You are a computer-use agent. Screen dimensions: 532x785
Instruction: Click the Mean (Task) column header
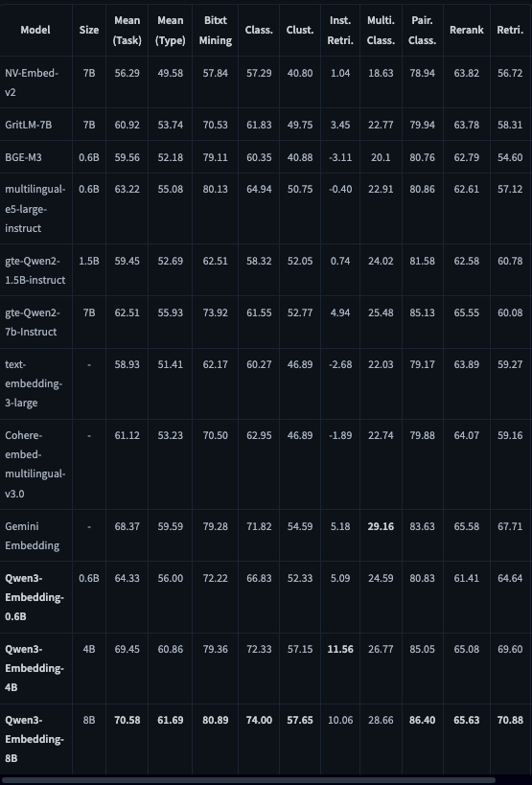(x=127, y=30)
